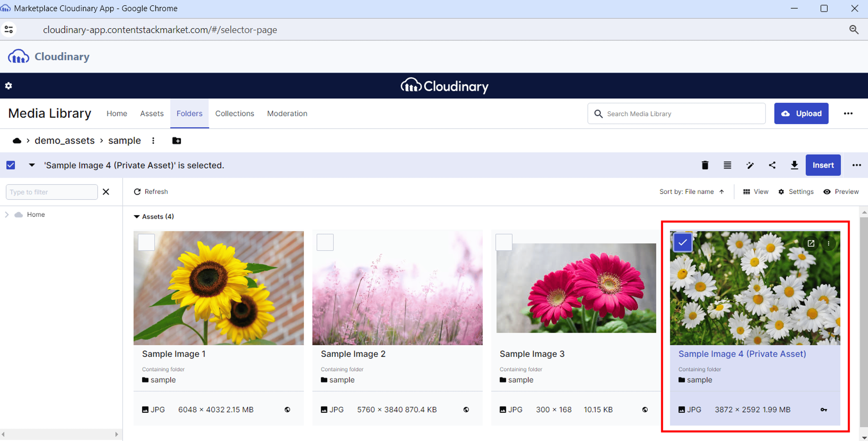
Task: Open the Collections tab
Action: pos(235,113)
